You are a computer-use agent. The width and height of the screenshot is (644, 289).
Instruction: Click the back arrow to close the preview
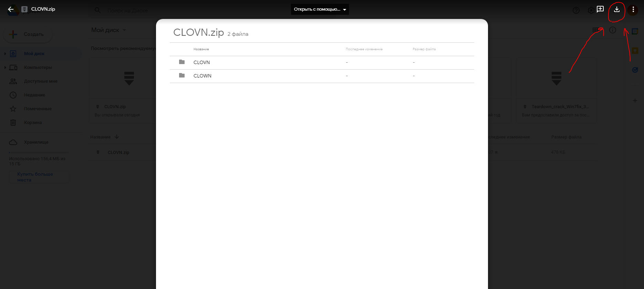click(11, 9)
